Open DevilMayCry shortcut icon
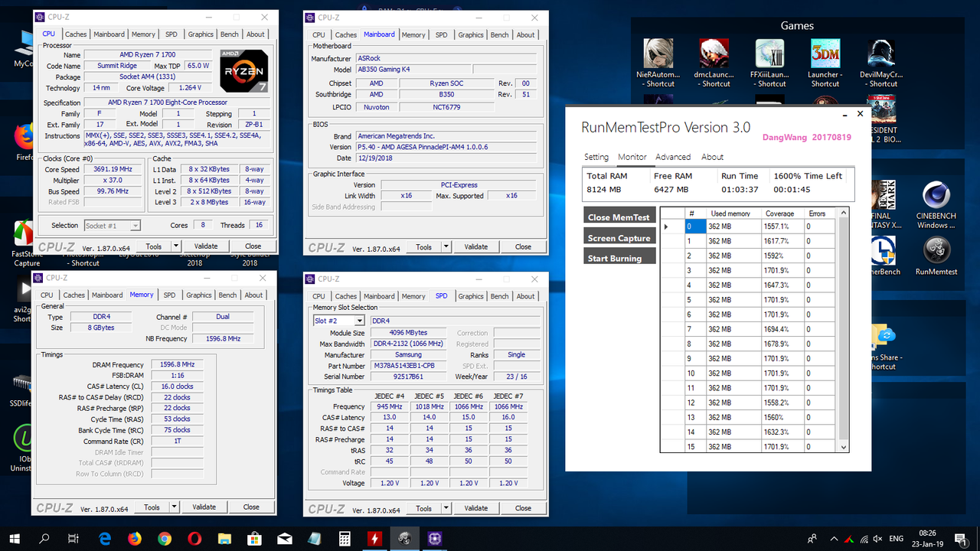This screenshot has height=551, width=980. [880, 54]
